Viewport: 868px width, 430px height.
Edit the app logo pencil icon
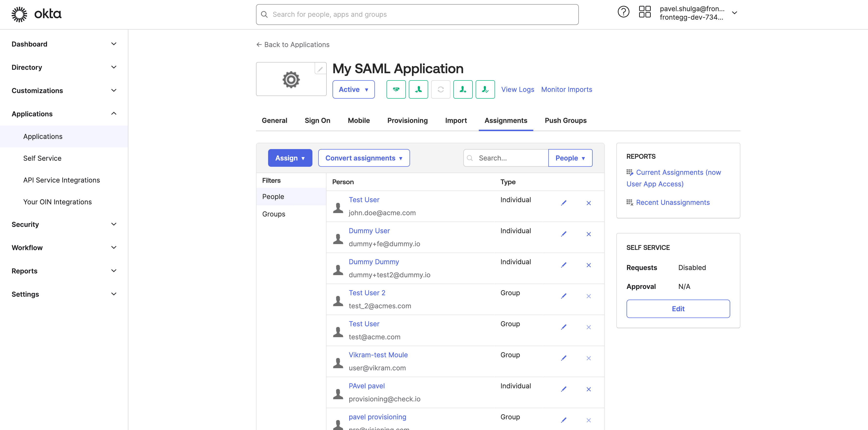pos(320,69)
